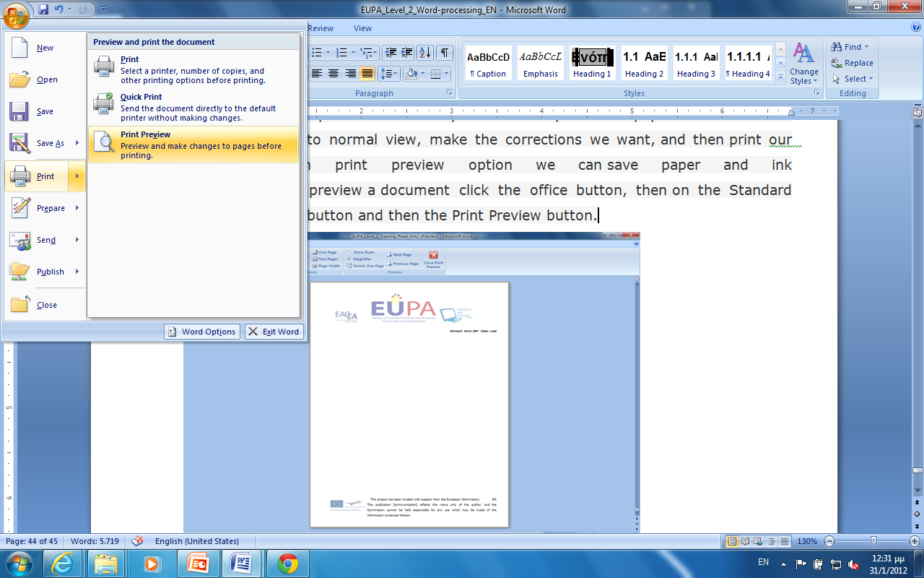The width and height of the screenshot is (924, 578).
Task: Switch to Full Screen Reading view
Action: pos(746,541)
